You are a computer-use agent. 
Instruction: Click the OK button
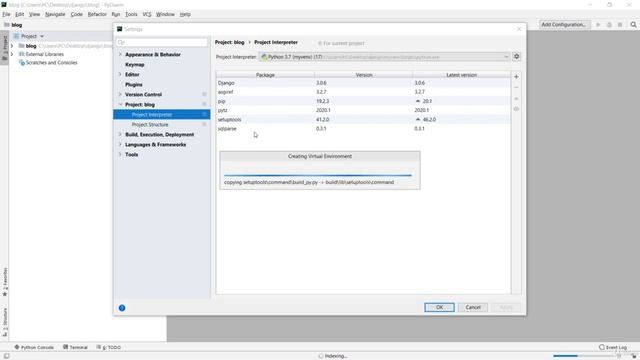pyautogui.click(x=439, y=307)
